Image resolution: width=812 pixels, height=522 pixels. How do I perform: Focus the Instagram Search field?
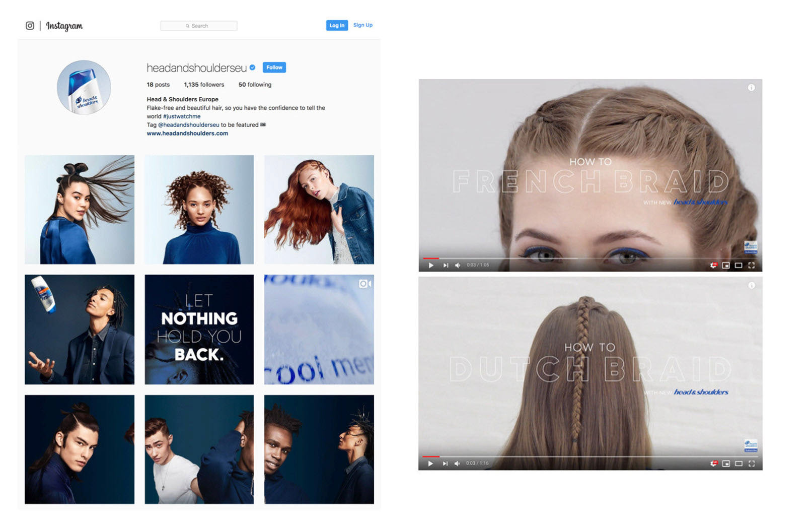click(x=199, y=26)
